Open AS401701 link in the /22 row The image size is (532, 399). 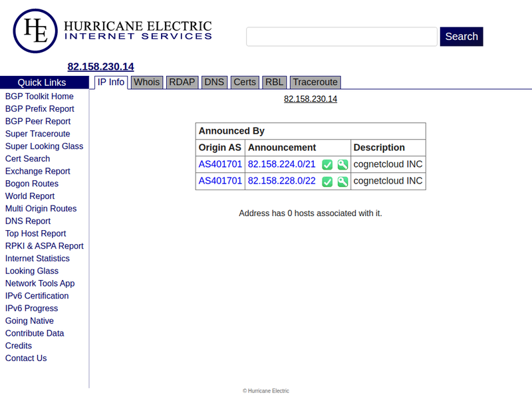(220, 181)
